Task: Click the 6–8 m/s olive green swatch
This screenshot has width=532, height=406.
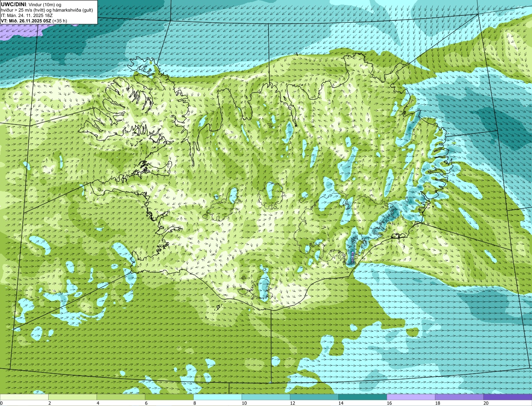Action: [x=169, y=397]
